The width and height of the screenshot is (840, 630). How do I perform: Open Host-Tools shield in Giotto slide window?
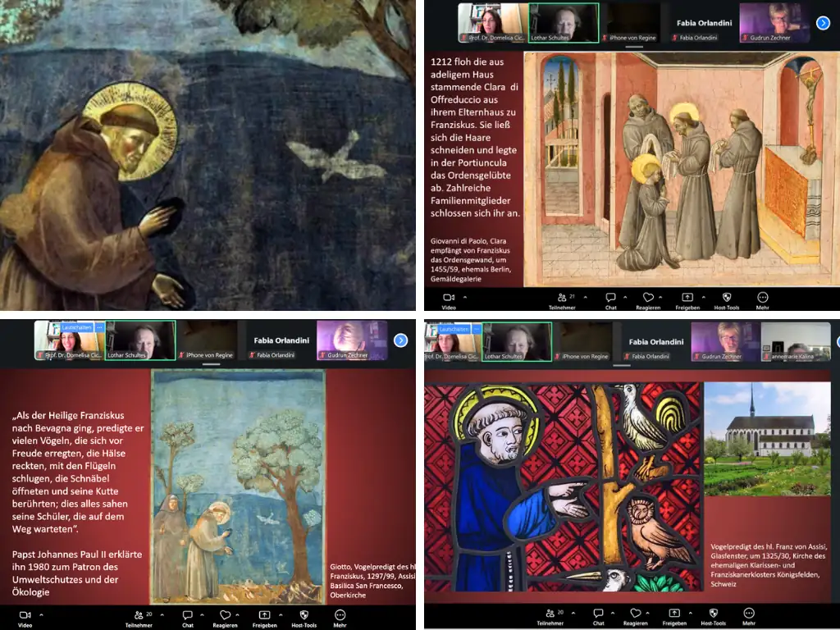[x=304, y=616]
